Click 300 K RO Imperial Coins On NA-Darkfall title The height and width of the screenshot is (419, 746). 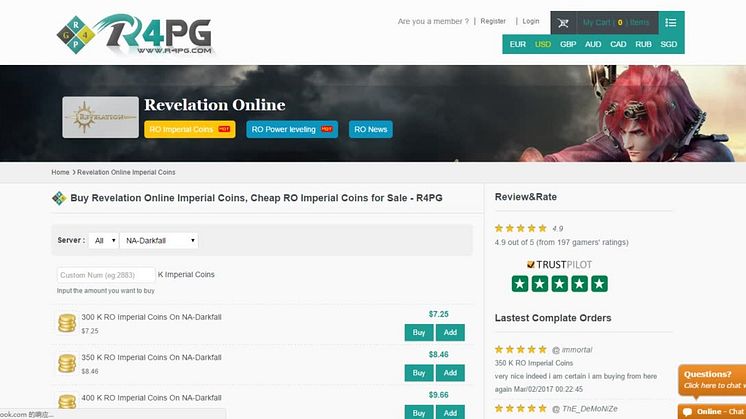pos(151,317)
